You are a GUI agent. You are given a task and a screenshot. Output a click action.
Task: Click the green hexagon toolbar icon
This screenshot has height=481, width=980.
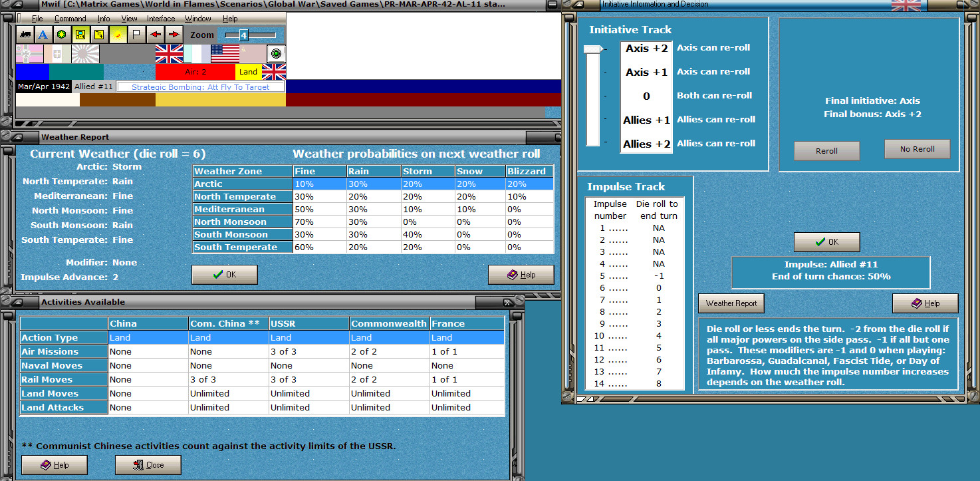tap(62, 35)
